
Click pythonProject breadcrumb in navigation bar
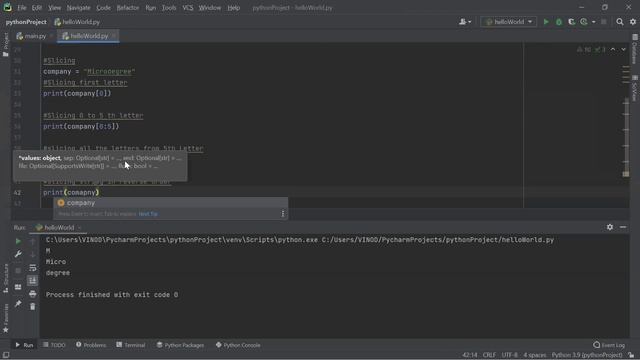click(x=26, y=22)
